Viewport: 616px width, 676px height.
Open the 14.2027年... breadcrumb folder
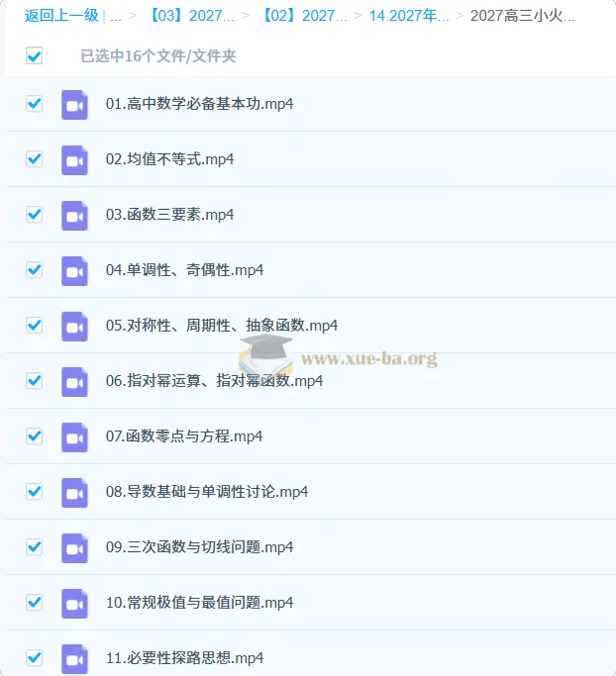pyautogui.click(x=409, y=16)
